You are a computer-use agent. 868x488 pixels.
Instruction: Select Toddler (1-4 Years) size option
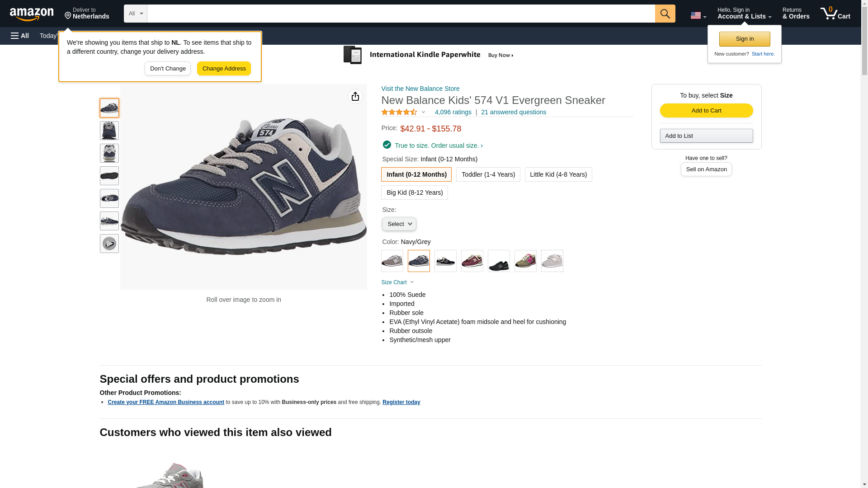point(488,174)
